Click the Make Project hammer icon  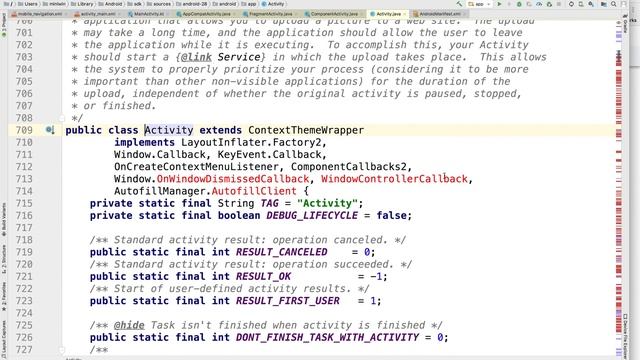[x=459, y=4]
